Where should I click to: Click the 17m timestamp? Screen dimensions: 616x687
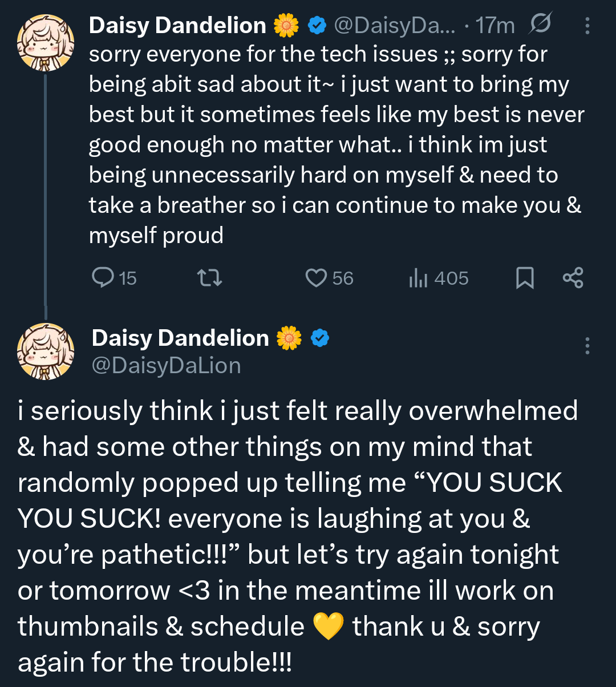point(495,25)
